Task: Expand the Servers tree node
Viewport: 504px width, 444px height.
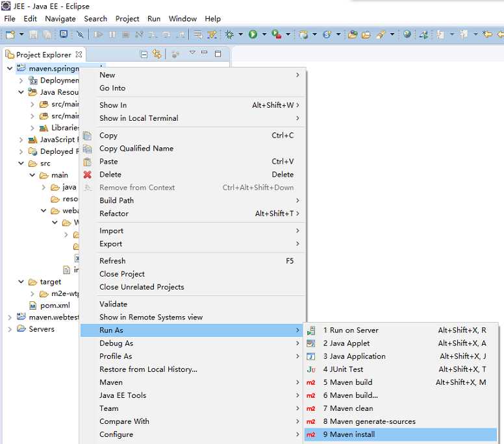Action: (x=10, y=329)
